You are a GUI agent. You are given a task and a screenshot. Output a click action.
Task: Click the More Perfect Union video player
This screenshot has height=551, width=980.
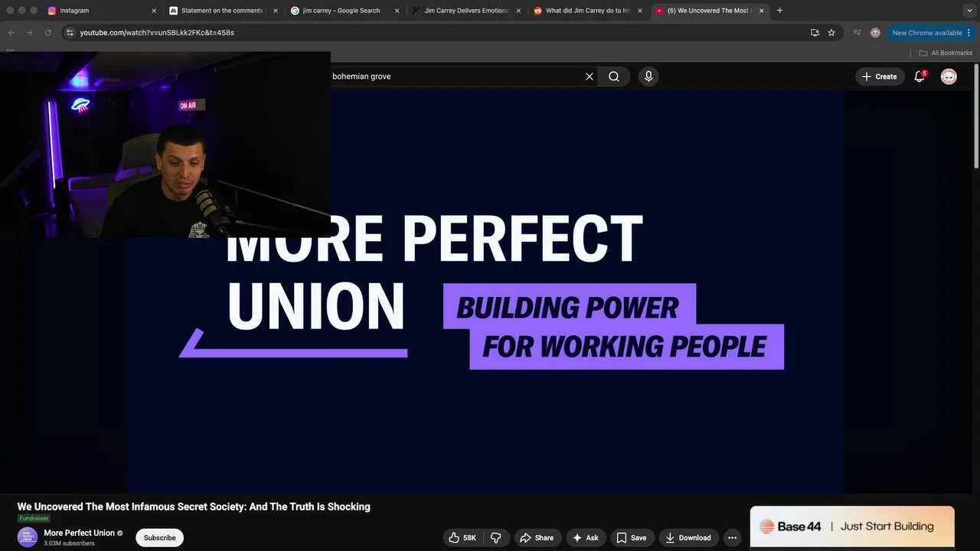click(x=486, y=292)
